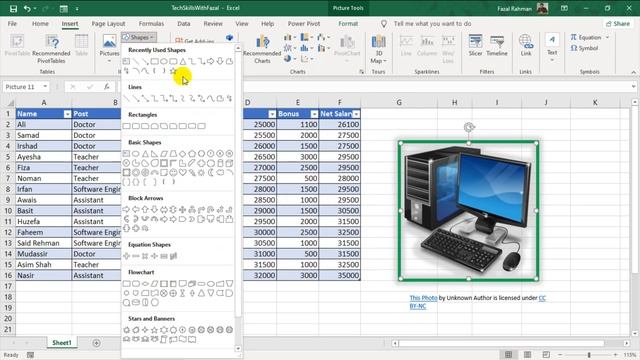Viewport: 640px width, 360px height.
Task: Open the Name column filter dropdown
Action: (67, 114)
